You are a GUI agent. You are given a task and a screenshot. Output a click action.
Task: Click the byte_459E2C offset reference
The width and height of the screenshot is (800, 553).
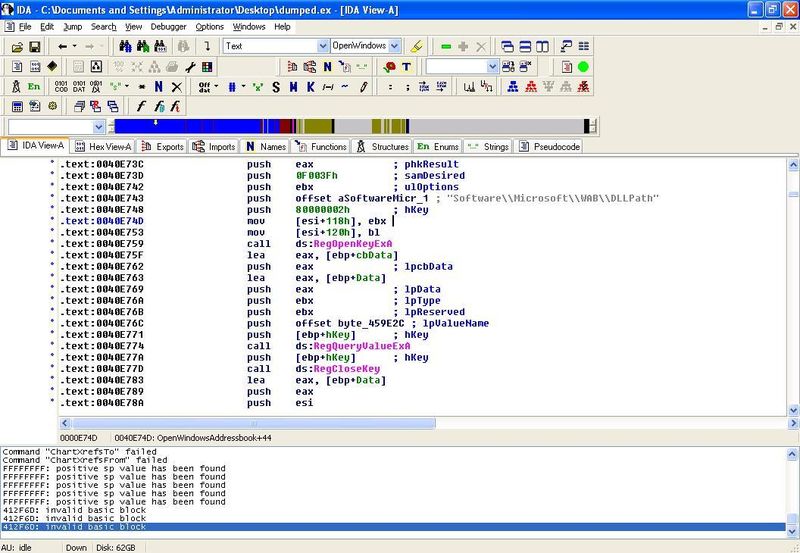pos(371,323)
